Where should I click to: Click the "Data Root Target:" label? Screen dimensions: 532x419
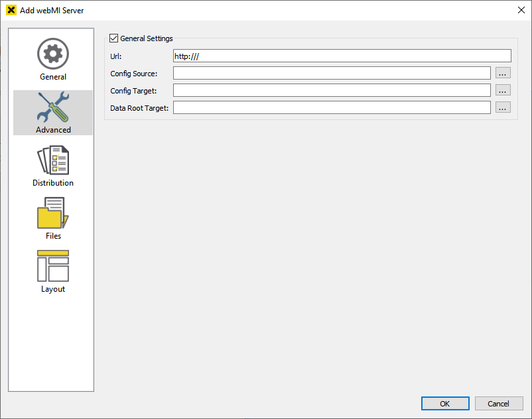point(139,107)
